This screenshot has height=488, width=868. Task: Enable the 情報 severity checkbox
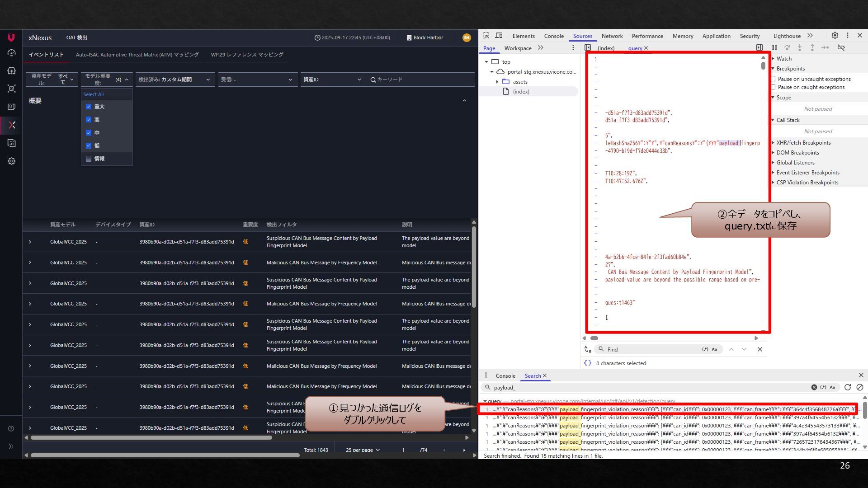tap(89, 159)
